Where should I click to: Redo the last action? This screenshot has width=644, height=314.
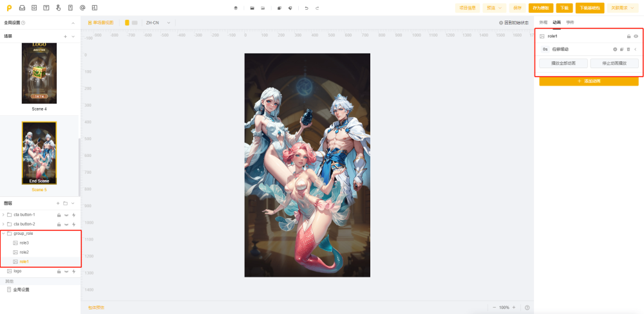tap(317, 8)
